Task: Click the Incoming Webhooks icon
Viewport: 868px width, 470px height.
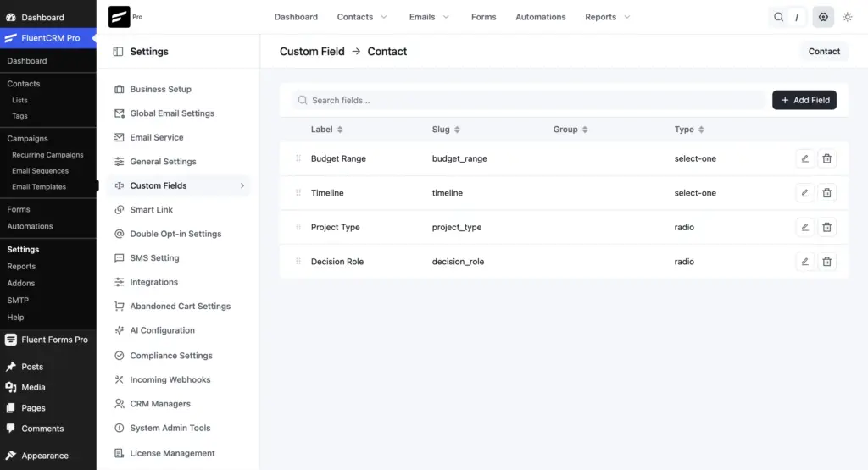Action: (119, 379)
